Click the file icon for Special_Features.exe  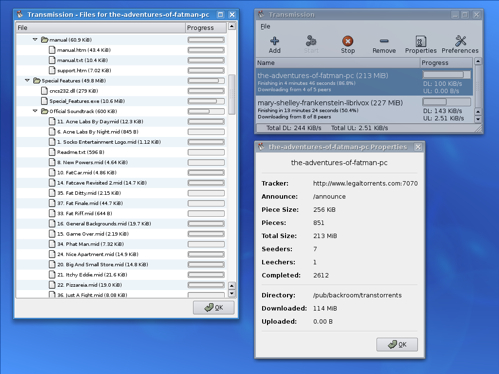(x=44, y=101)
